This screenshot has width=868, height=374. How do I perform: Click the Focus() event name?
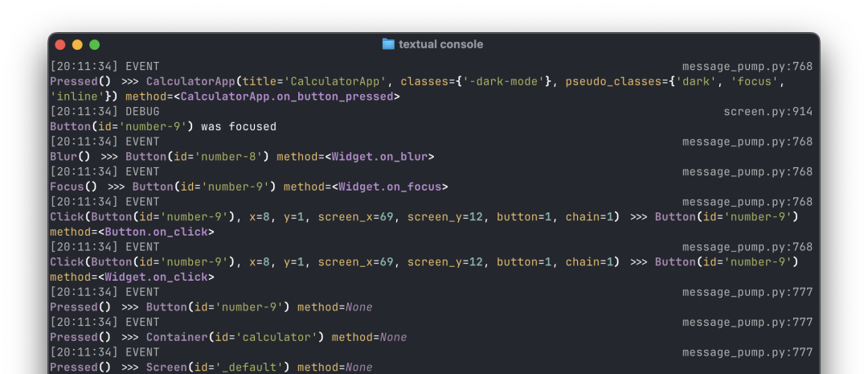pos(74,187)
